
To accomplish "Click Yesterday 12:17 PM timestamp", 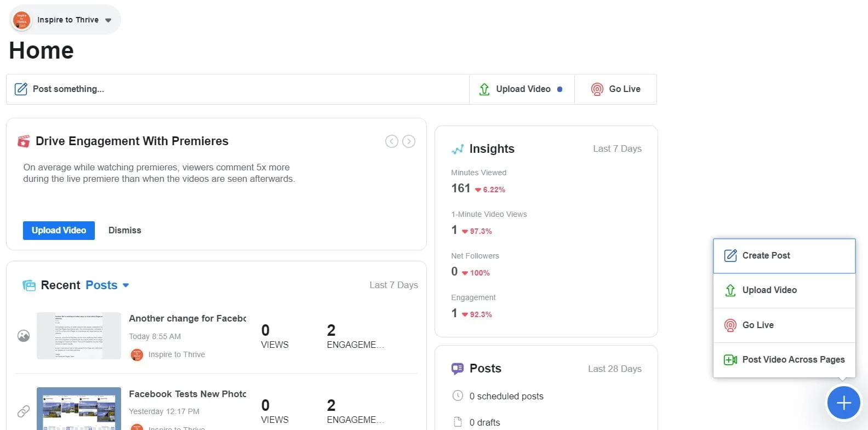I will [x=164, y=411].
